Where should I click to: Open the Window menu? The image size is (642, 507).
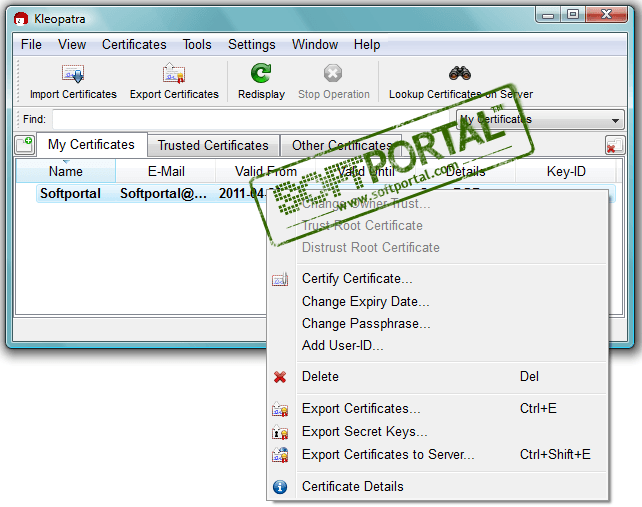(315, 44)
